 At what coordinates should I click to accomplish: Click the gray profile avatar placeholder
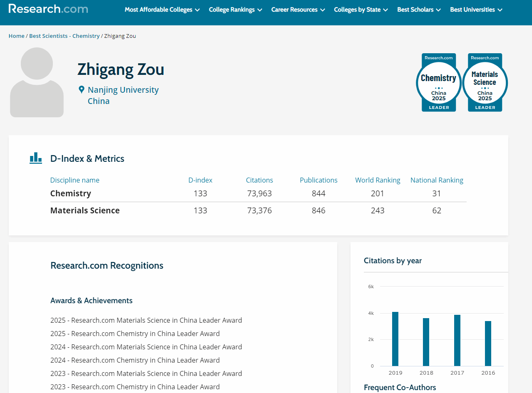point(37,82)
